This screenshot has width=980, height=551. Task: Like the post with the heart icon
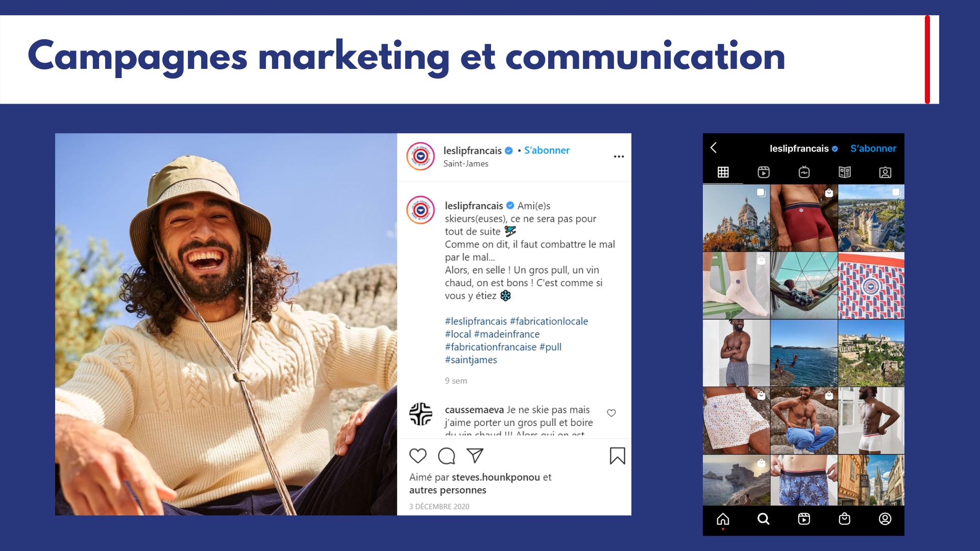[x=418, y=456]
